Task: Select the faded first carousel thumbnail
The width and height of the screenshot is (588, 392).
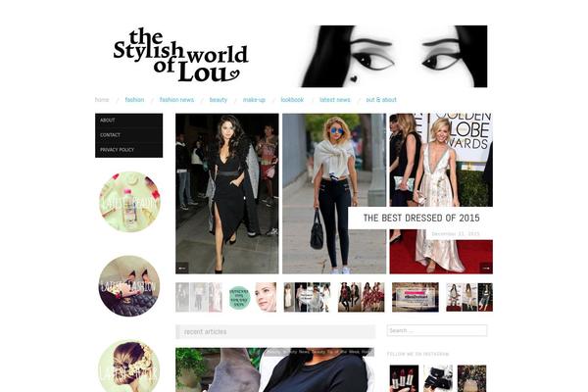Action: (x=199, y=297)
